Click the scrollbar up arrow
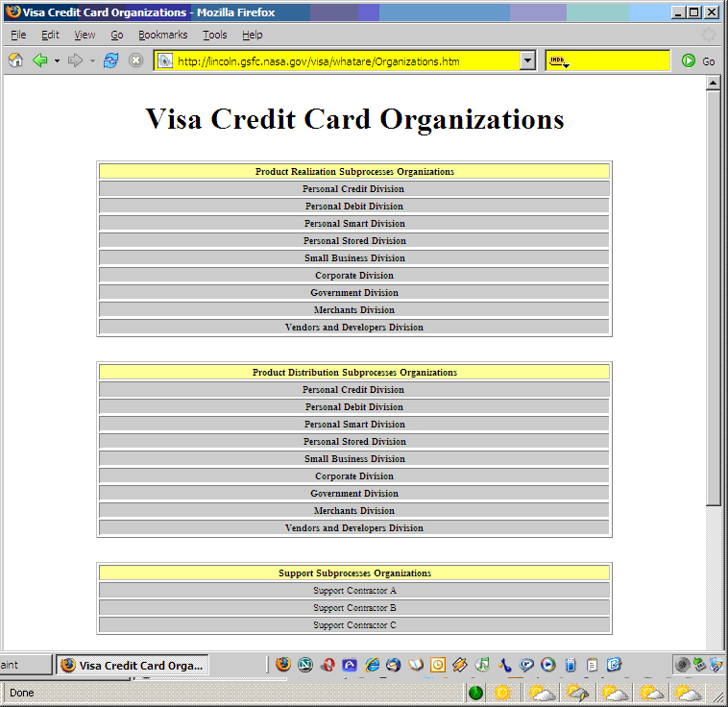This screenshot has width=728, height=707. tap(714, 84)
